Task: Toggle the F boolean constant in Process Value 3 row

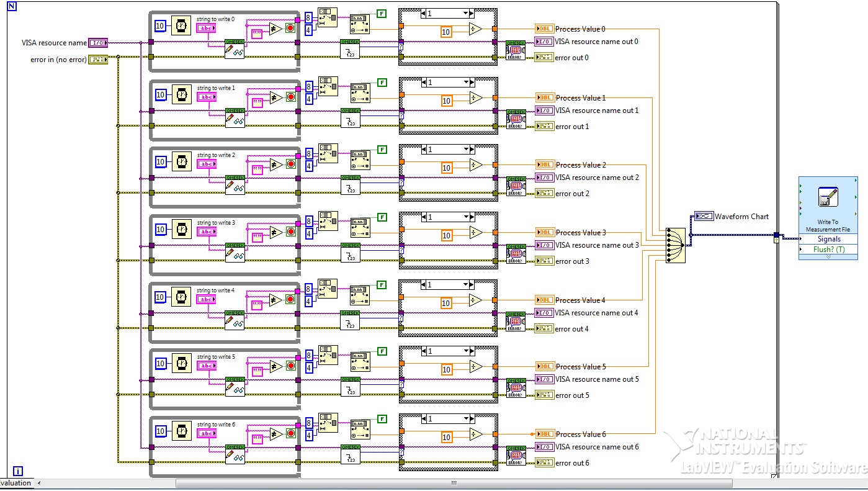Action: coord(382,217)
